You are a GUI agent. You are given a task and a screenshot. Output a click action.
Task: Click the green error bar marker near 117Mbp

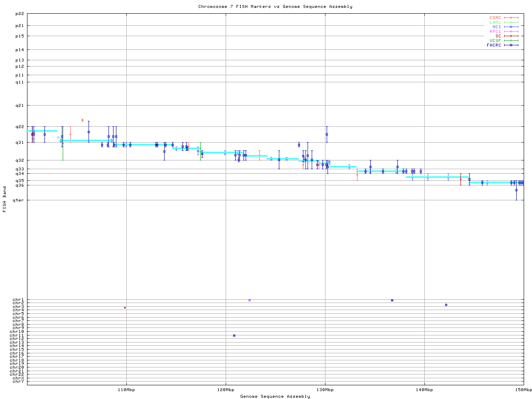coord(200,151)
